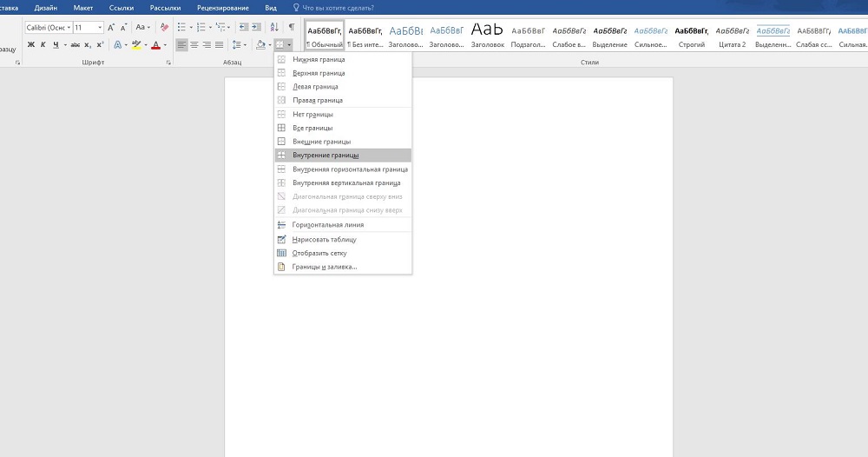The image size is (868, 457).
Task: Toggle bold formatting (Ж)
Action: pos(30,44)
